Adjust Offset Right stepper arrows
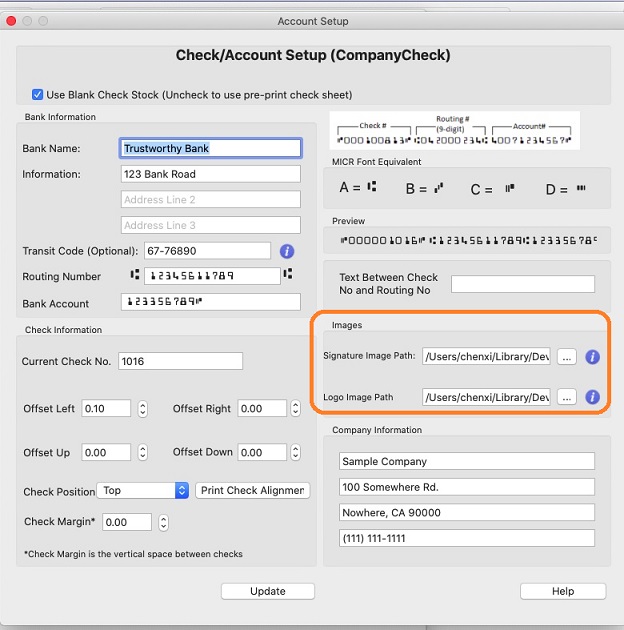 pos(295,409)
